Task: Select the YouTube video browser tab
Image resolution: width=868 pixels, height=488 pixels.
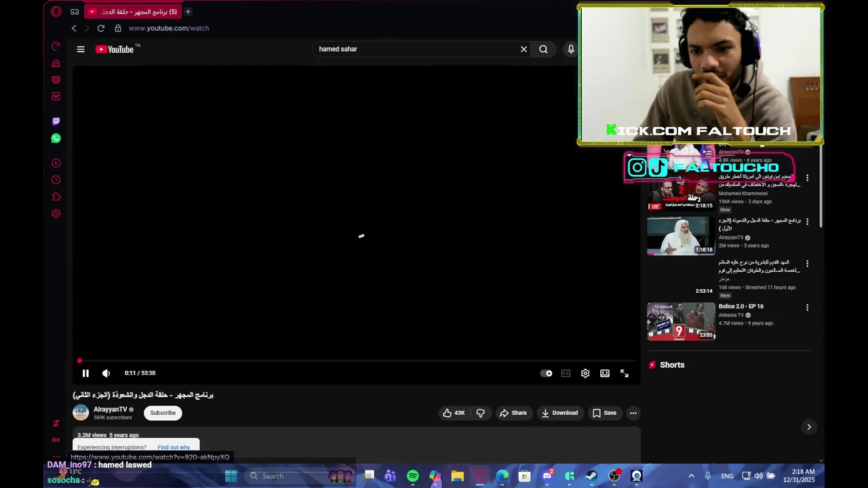Action: pos(133,12)
